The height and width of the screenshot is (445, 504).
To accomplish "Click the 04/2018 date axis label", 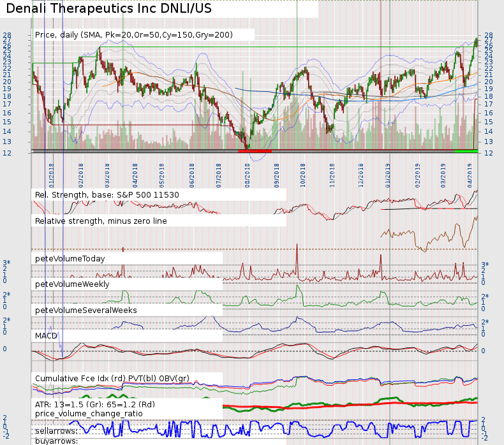I will tap(135, 176).
